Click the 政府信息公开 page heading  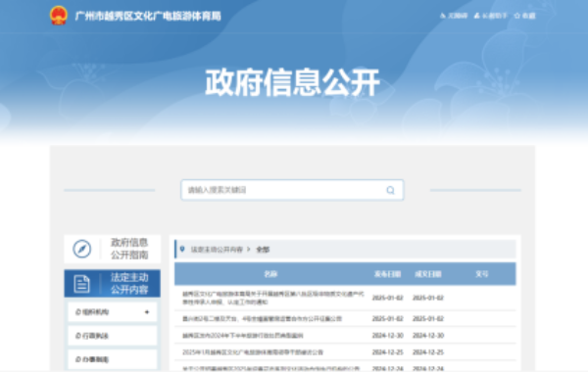292,82
